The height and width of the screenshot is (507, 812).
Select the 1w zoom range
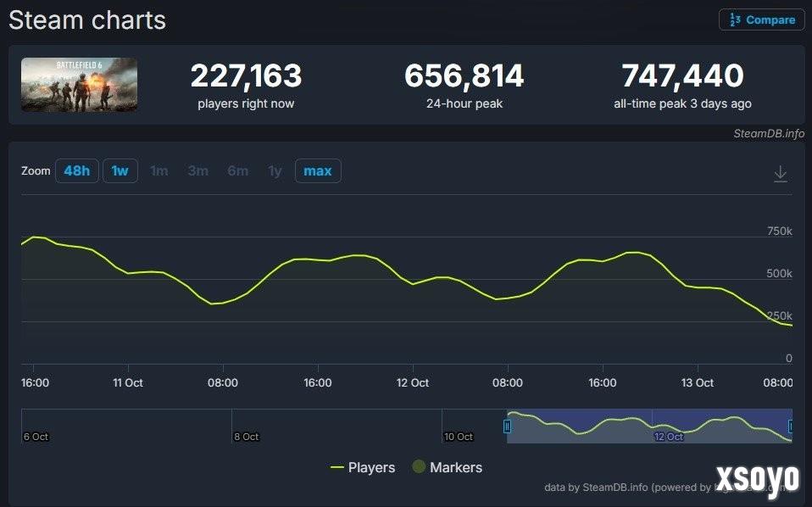[120, 171]
